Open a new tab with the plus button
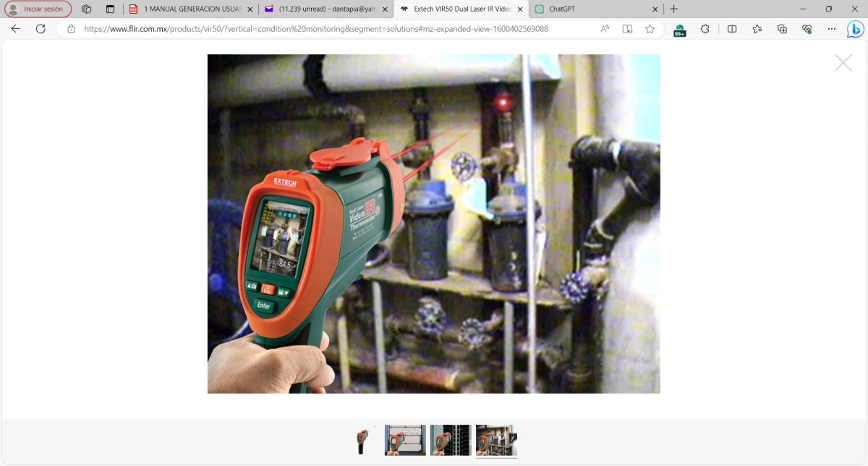 [x=674, y=9]
